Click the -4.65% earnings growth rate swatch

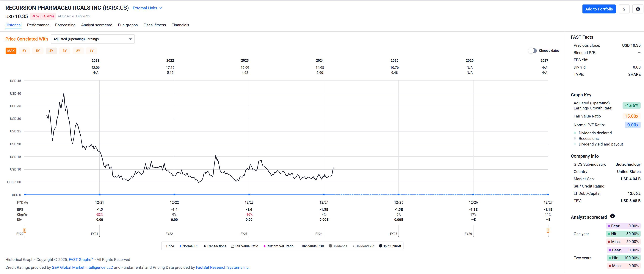(631, 106)
